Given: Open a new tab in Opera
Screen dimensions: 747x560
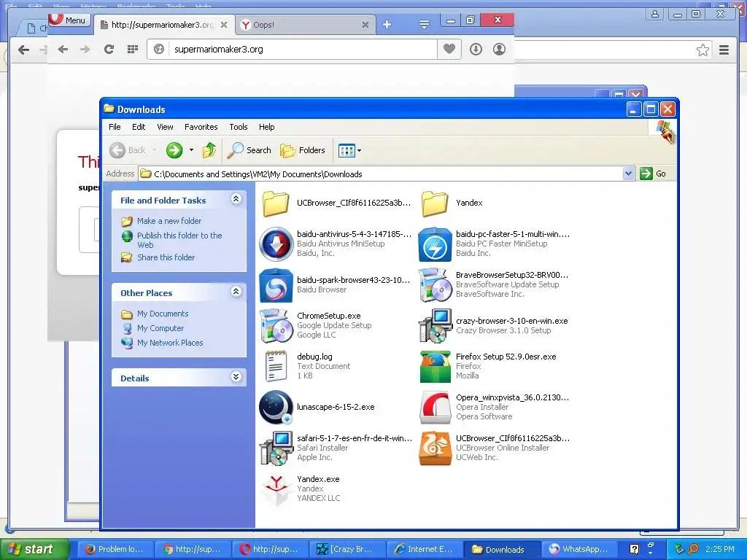Looking at the screenshot, I should tap(387, 24).
